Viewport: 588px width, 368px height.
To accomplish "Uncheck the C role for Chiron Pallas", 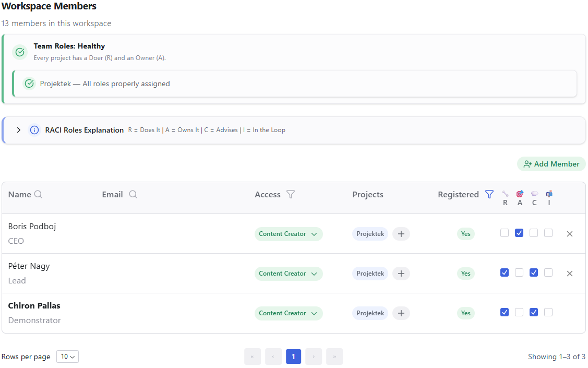I will [534, 312].
